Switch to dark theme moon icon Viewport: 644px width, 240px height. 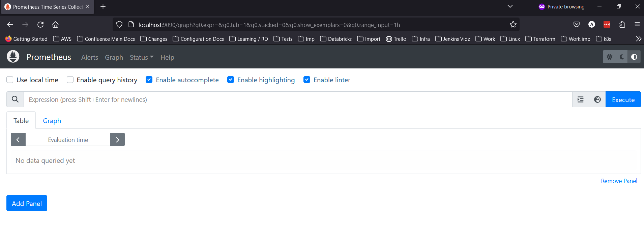[x=622, y=57]
